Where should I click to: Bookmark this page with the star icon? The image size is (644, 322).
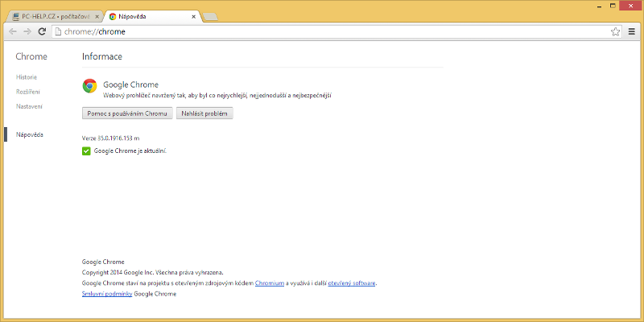[616, 31]
